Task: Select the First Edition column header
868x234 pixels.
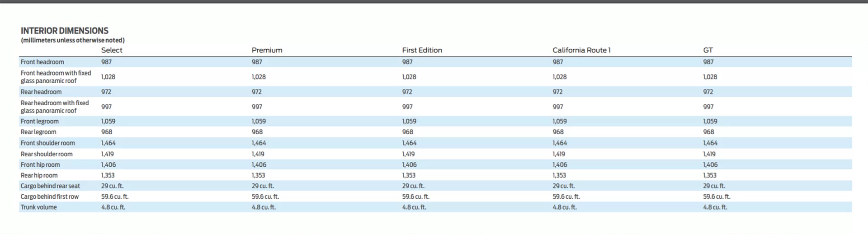Action: 422,50
